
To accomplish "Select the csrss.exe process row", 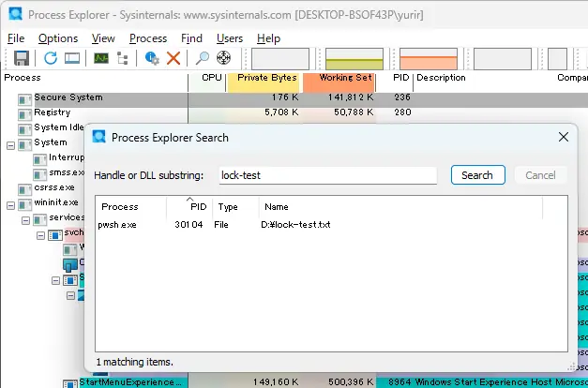I will (54, 187).
